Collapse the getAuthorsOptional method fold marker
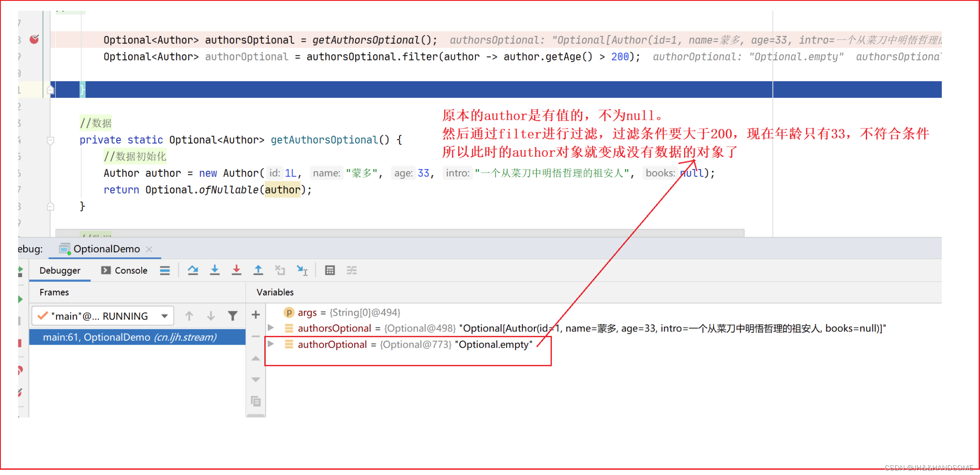The height and width of the screenshot is (475, 980). pyautogui.click(x=50, y=140)
